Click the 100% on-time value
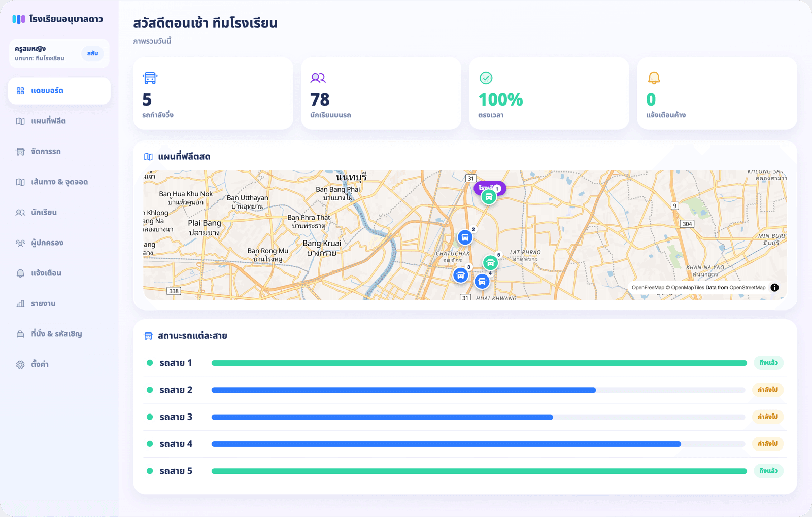This screenshot has width=812, height=517. [x=500, y=99]
